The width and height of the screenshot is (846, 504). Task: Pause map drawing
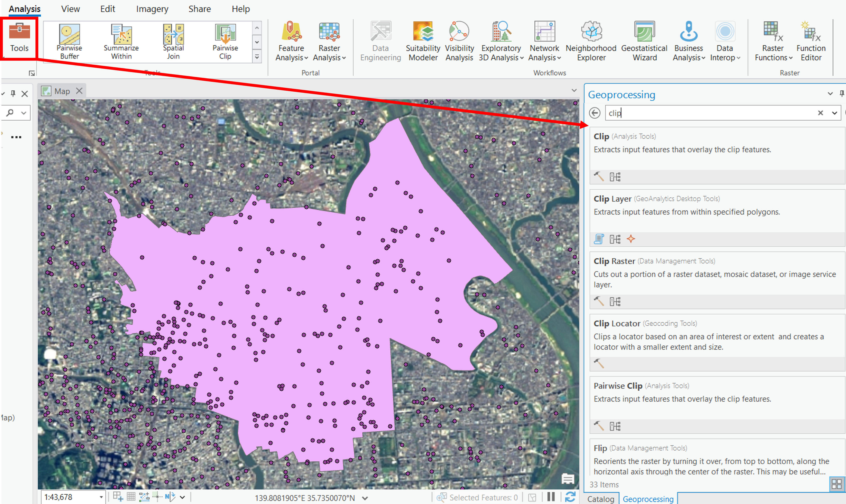[551, 497]
